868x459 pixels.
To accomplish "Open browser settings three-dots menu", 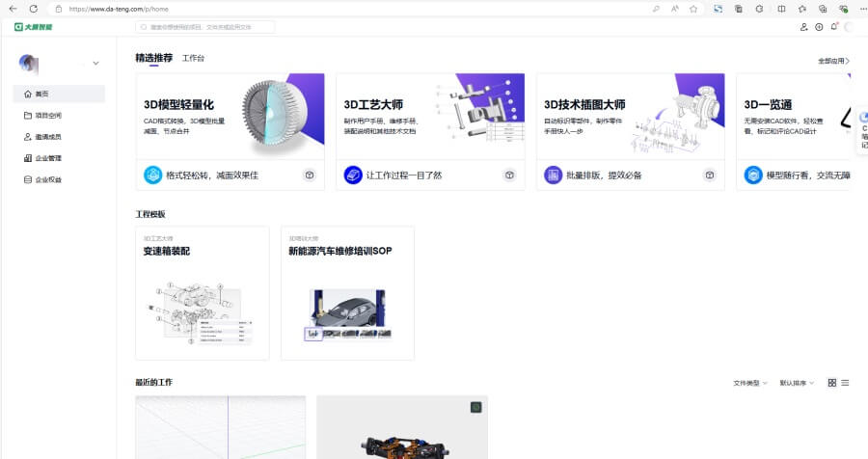I will [x=862, y=9].
